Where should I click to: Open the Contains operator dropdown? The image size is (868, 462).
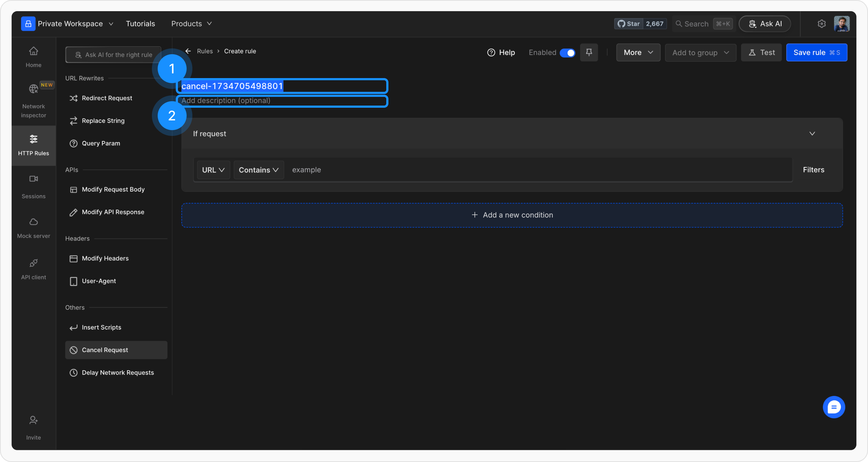click(x=259, y=170)
